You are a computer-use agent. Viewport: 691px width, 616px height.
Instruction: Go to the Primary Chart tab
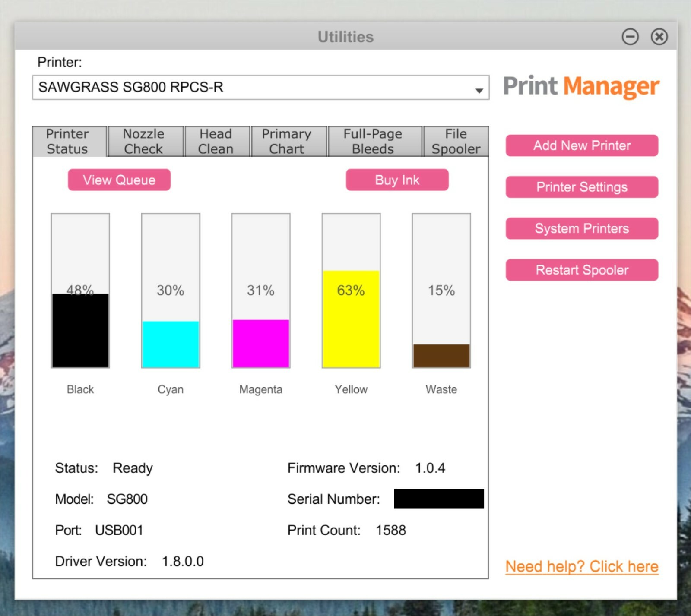pyautogui.click(x=288, y=141)
